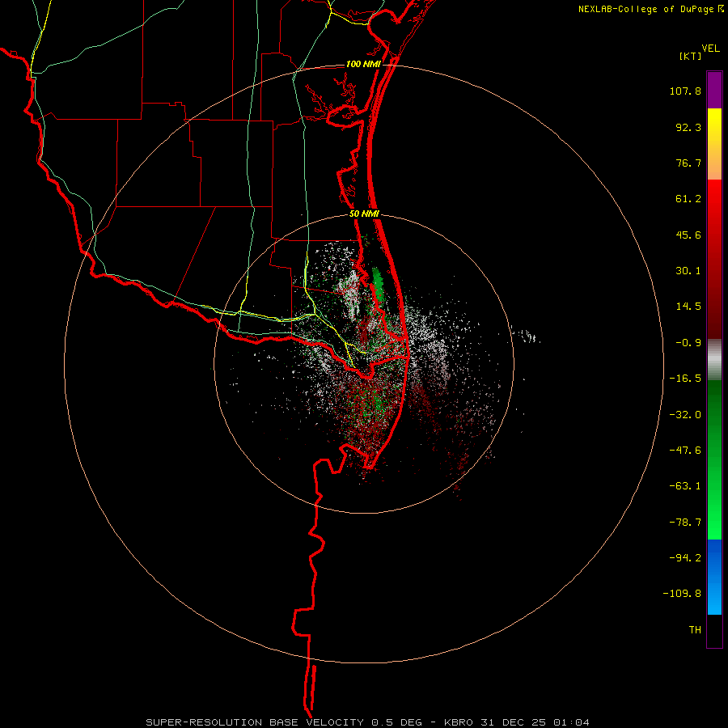Select the -78.7 scale value
This screenshot has width=728, height=728.
click(x=685, y=523)
